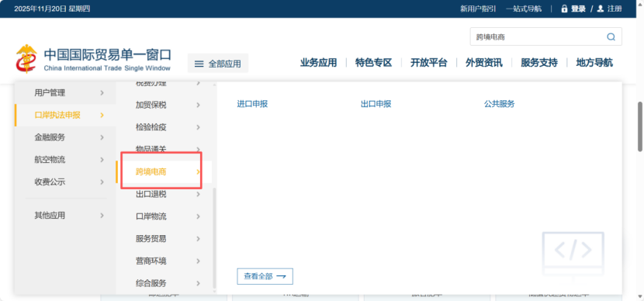644x301 pixels.
Task: Open the 出口申报 link
Action: (376, 104)
